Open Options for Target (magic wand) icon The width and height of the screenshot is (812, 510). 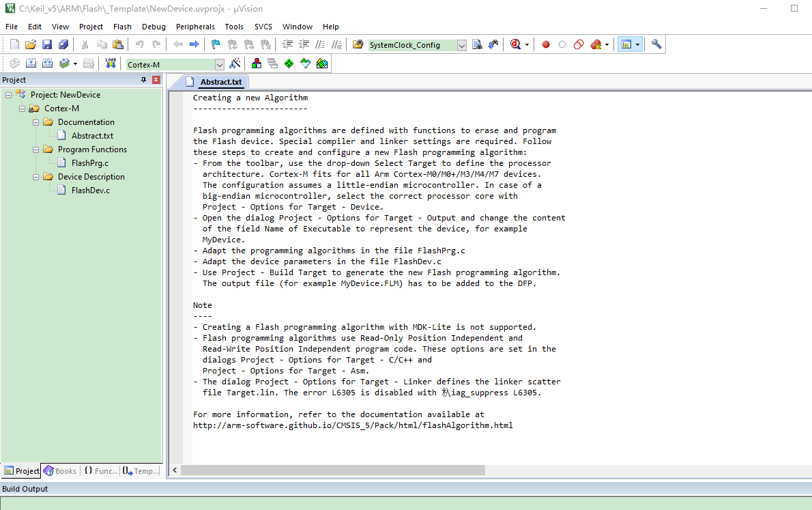point(235,63)
